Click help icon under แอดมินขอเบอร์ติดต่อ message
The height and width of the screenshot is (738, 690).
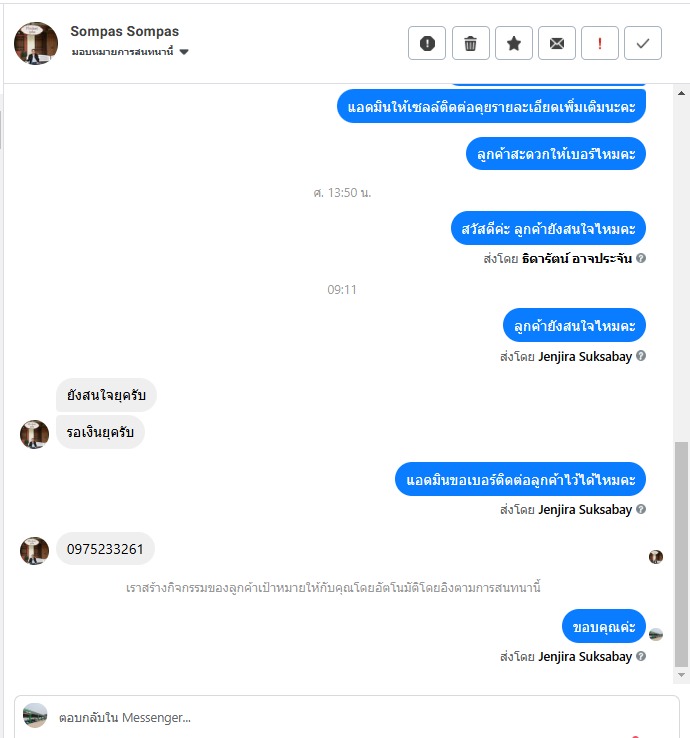pos(641,509)
